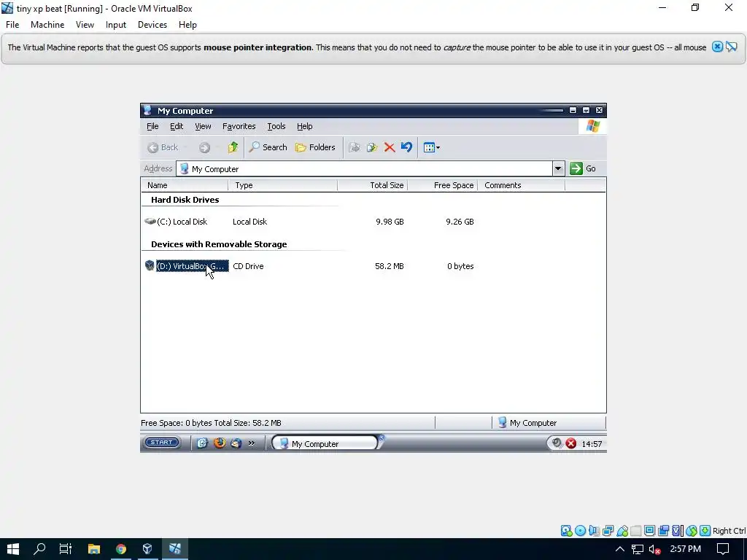
Task: Sort by the Type column header
Action: (283, 185)
